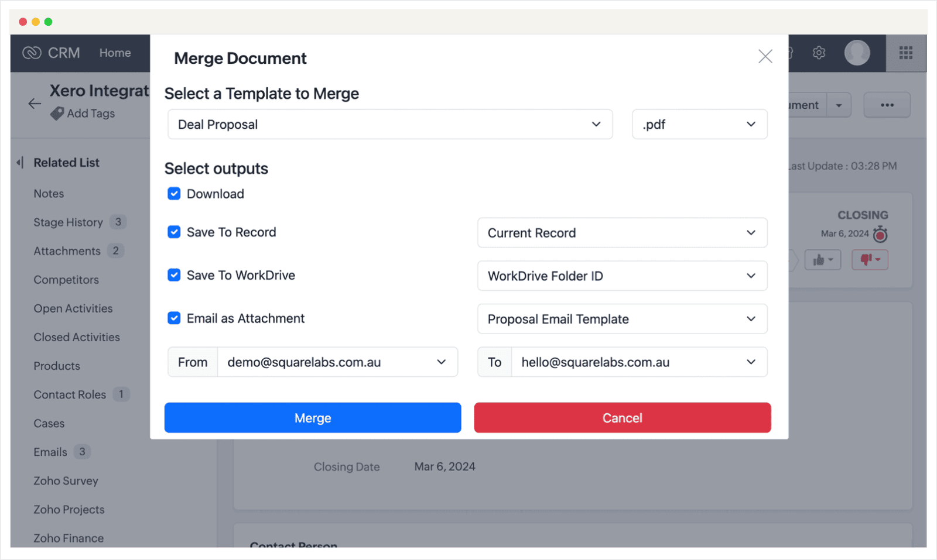This screenshot has width=937, height=560.
Task: Click the Add Tags link
Action: [91, 114]
